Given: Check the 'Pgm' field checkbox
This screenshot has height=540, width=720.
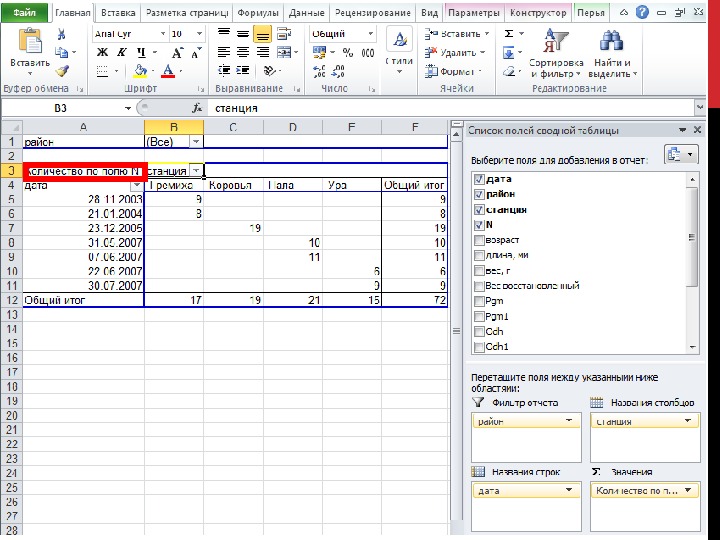Looking at the screenshot, I should (478, 301).
